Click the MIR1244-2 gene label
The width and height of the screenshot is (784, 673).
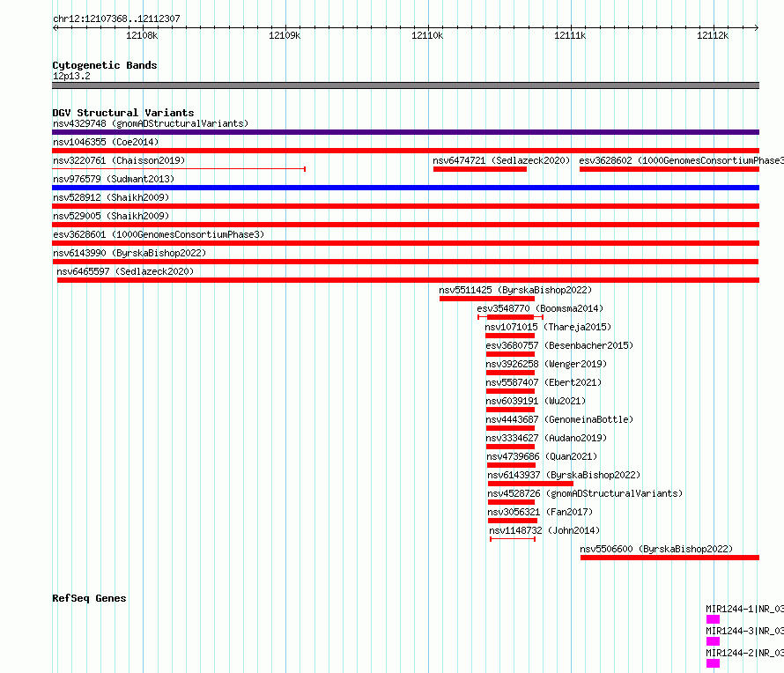click(x=744, y=653)
